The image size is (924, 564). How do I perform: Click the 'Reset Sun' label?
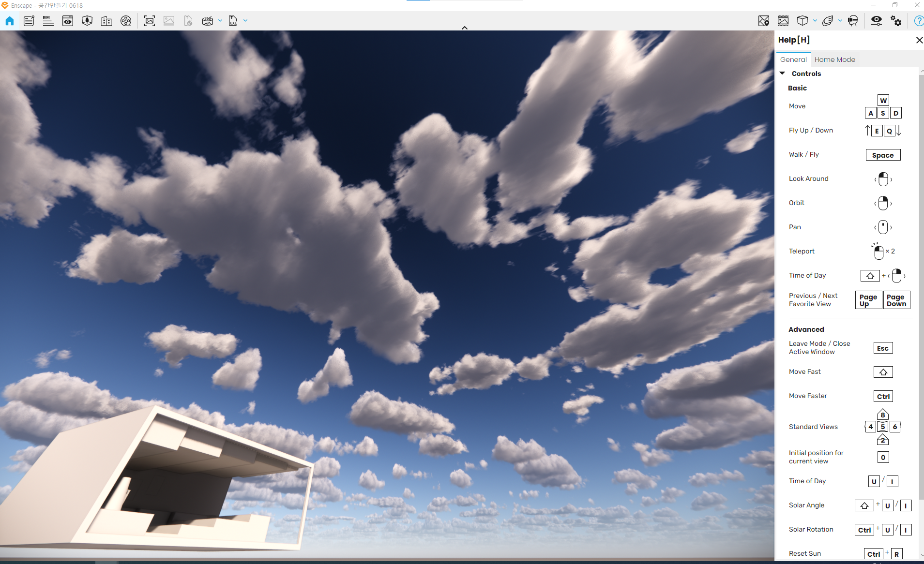pyautogui.click(x=804, y=554)
